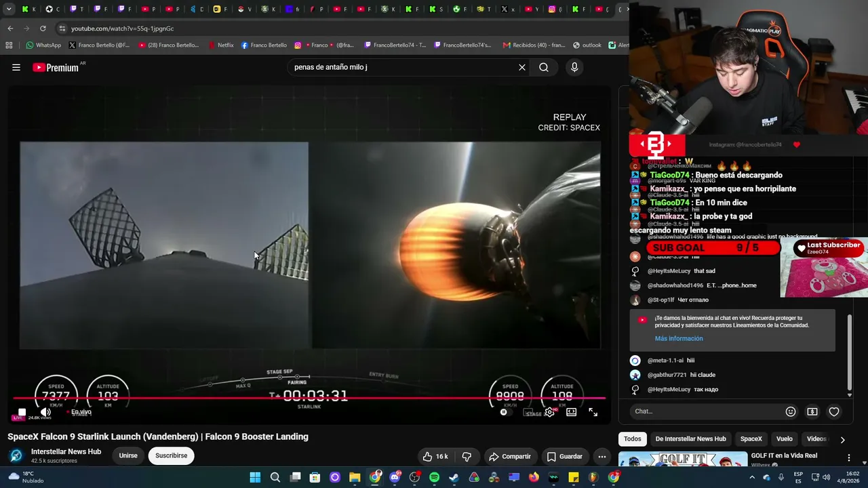Open Interstellar News Hub channel avatar
Image resolution: width=868 pixels, height=488 pixels.
pos(16,455)
